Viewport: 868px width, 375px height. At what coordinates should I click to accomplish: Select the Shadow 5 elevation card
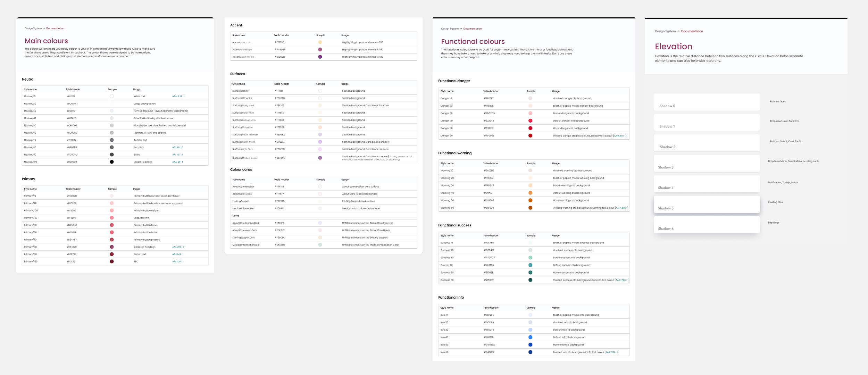(707, 204)
